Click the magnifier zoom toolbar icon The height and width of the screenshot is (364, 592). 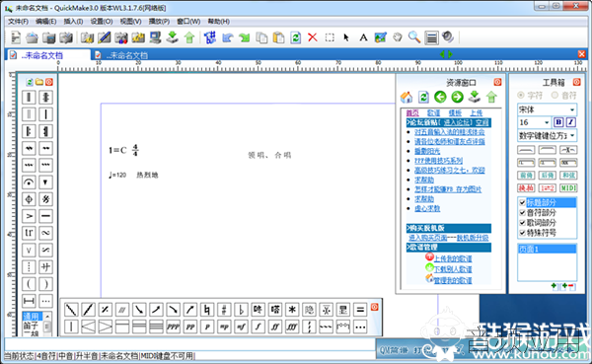[x=414, y=37]
